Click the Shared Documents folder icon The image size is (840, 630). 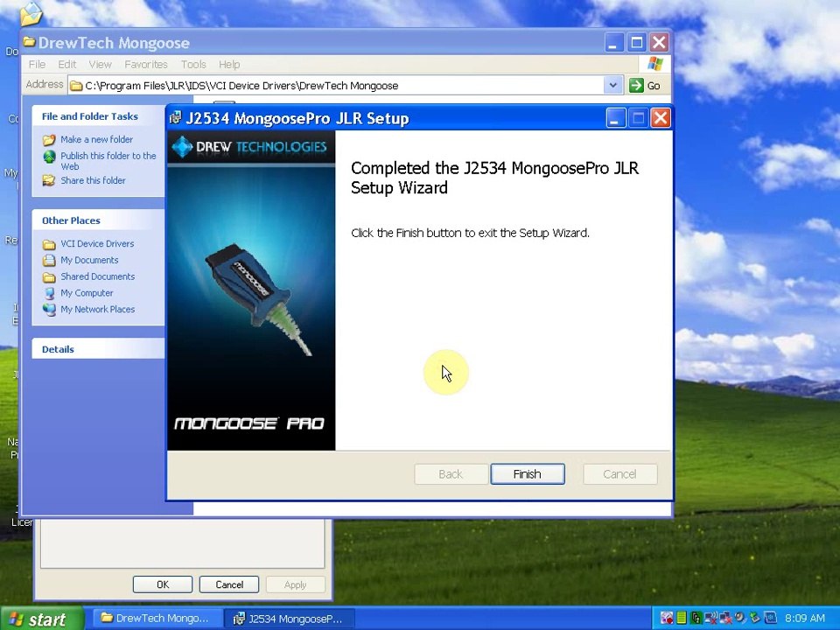[x=49, y=277]
